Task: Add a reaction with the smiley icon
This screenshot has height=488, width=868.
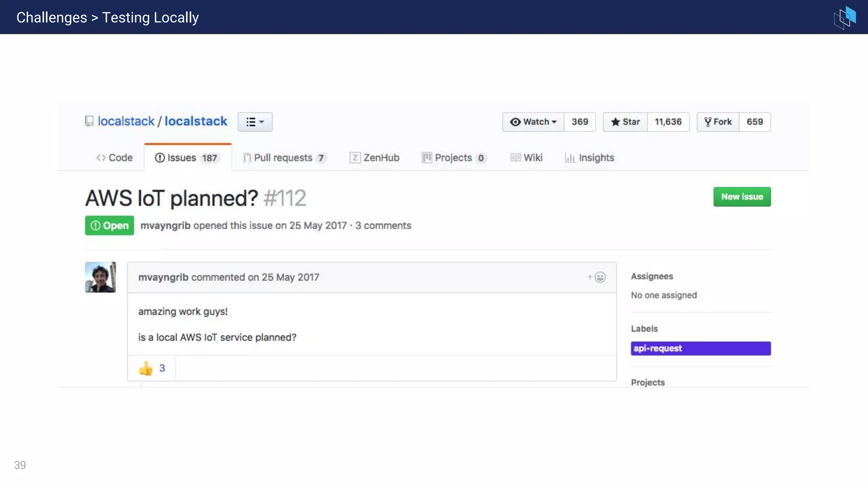Action: (597, 277)
